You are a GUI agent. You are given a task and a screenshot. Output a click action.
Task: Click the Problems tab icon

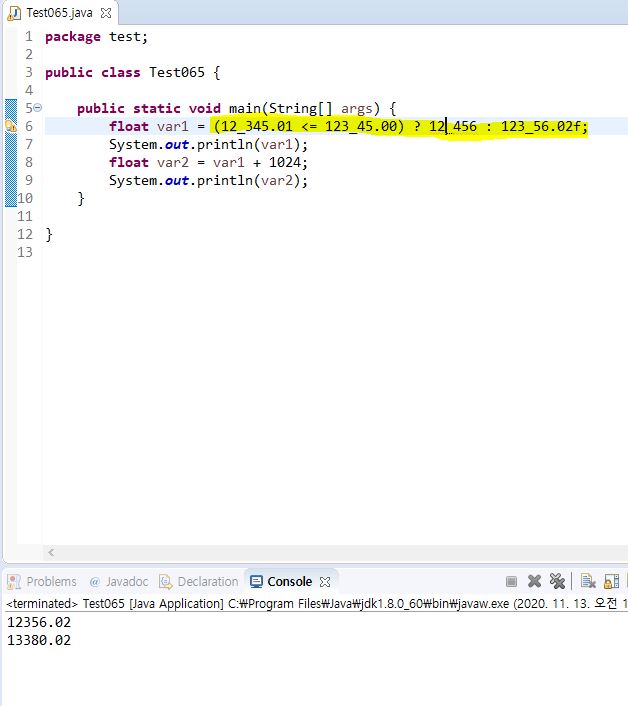click(x=14, y=582)
